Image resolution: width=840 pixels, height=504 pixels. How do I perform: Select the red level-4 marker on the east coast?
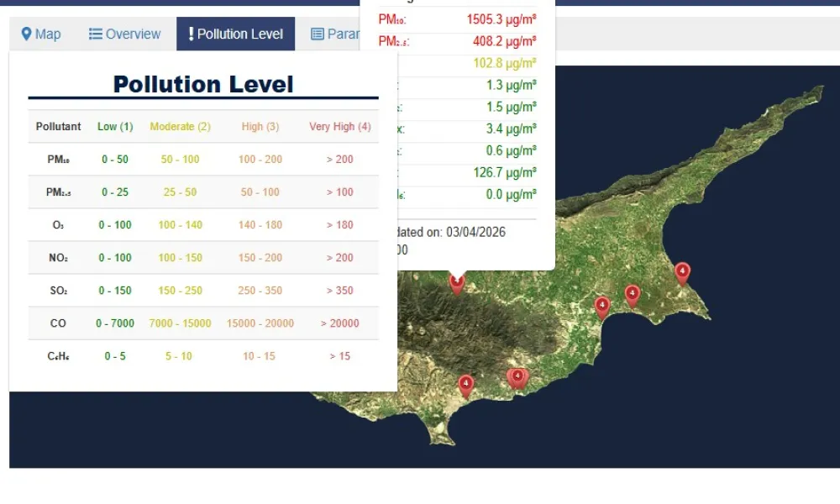(683, 272)
